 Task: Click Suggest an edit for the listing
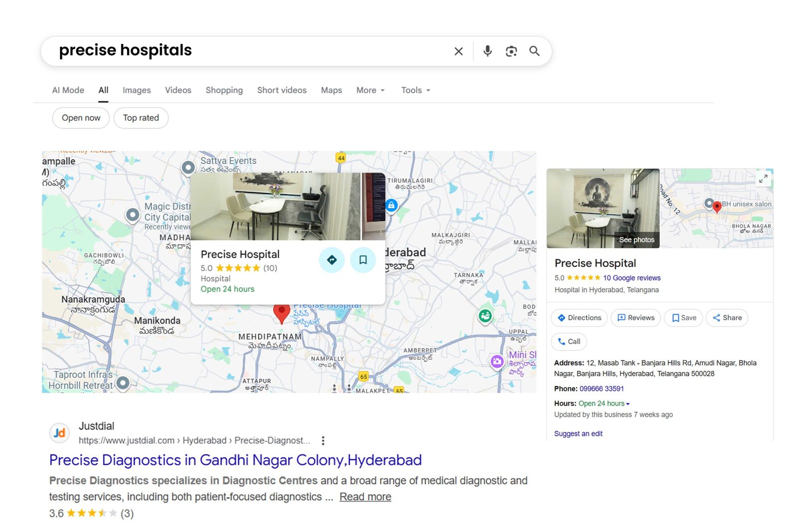tap(578, 433)
